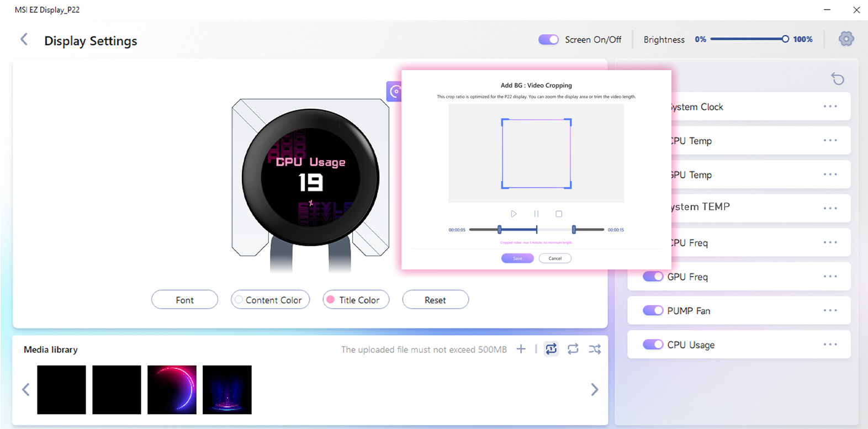Screen dimensions: 868x429
Task: Expand the CPU Freq options dots
Action: pos(830,242)
